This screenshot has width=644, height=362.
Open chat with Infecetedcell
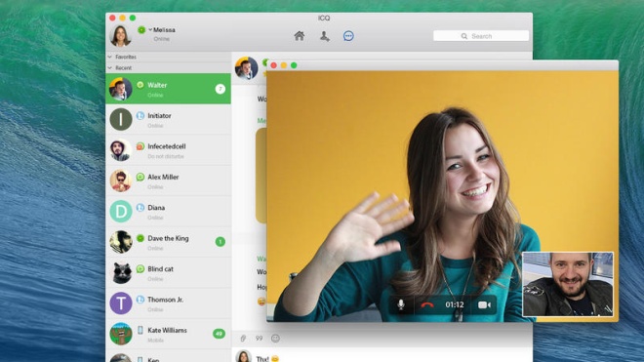click(x=169, y=150)
